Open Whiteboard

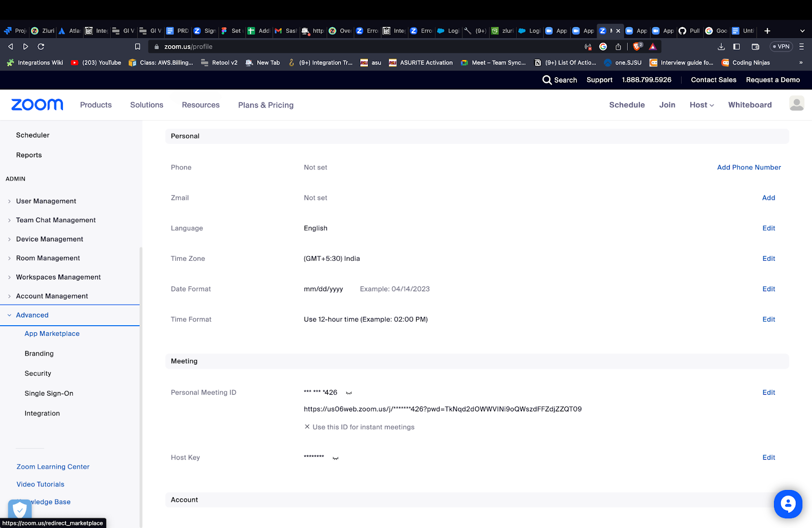pos(750,105)
